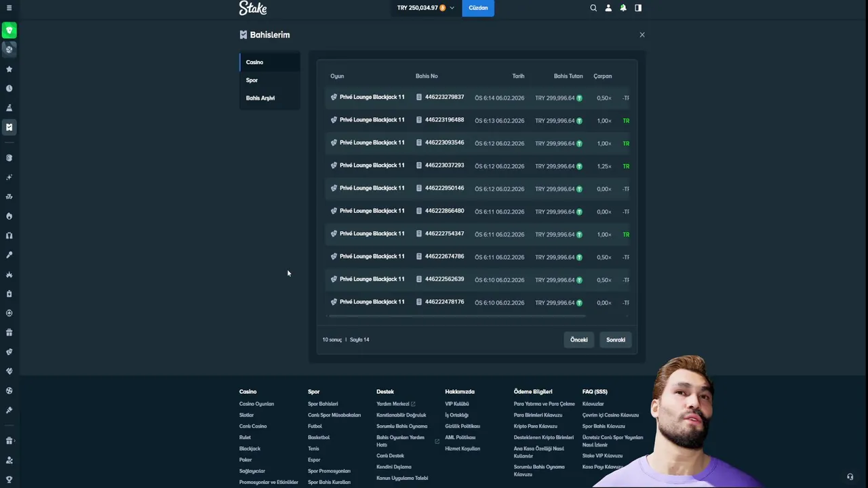Click the 1,25× multiplier value
The height and width of the screenshot is (488, 868).
604,166
